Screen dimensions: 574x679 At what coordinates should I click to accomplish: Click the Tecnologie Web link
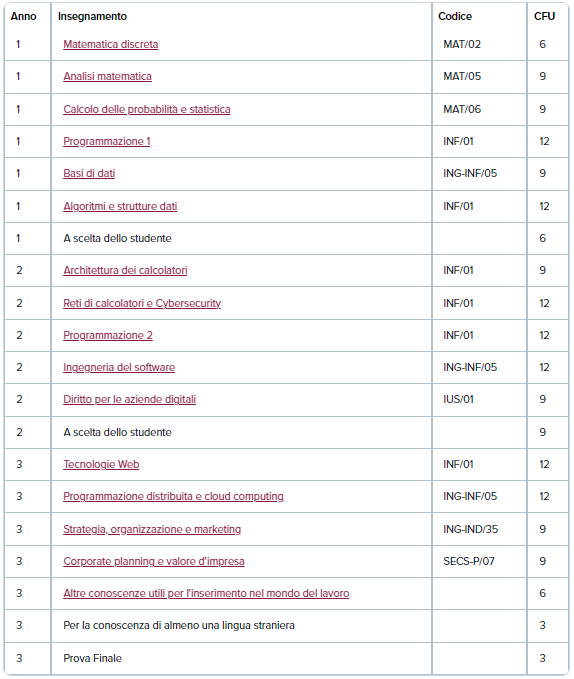pos(101,465)
